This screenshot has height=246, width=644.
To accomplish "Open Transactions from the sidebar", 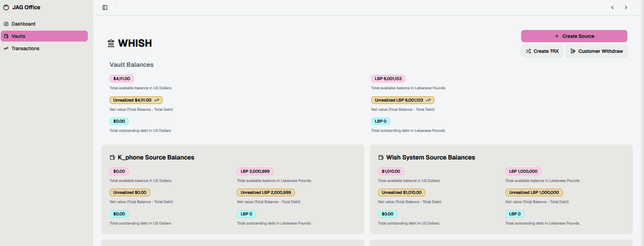I will tap(25, 48).
